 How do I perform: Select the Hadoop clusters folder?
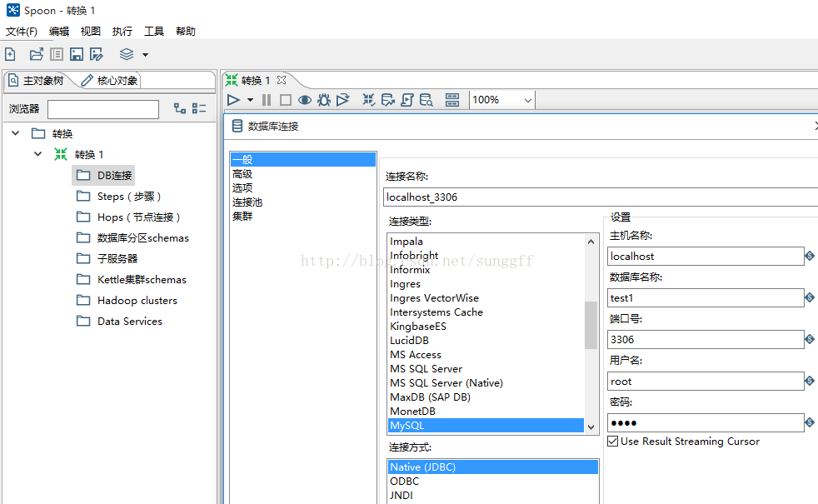[x=127, y=301]
